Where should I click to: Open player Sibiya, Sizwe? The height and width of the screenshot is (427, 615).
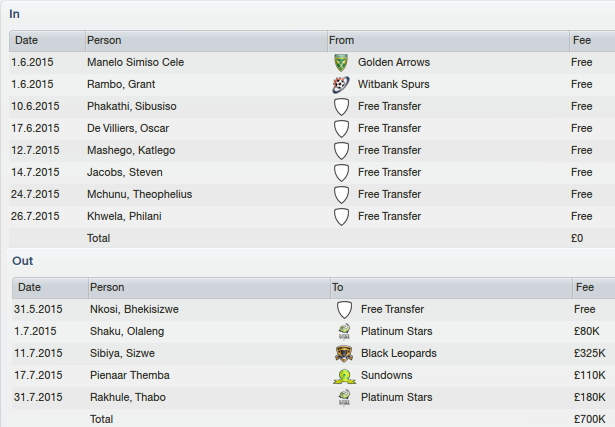[x=122, y=353]
